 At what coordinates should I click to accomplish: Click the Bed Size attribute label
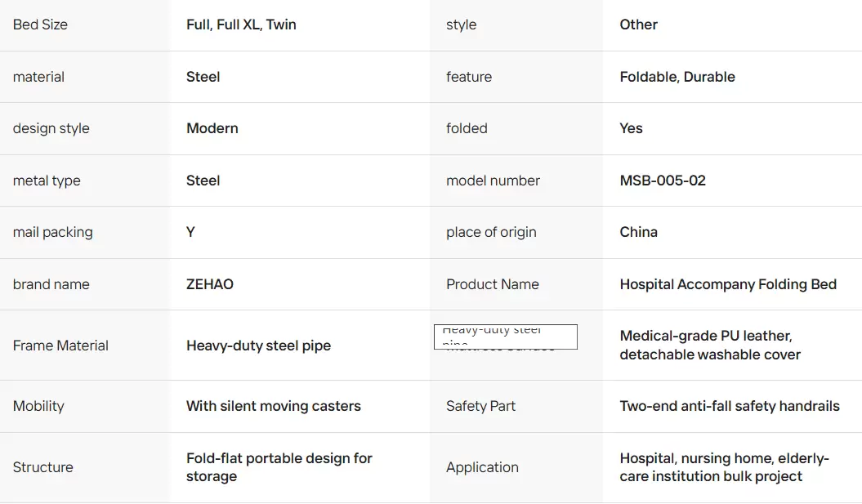(x=40, y=25)
